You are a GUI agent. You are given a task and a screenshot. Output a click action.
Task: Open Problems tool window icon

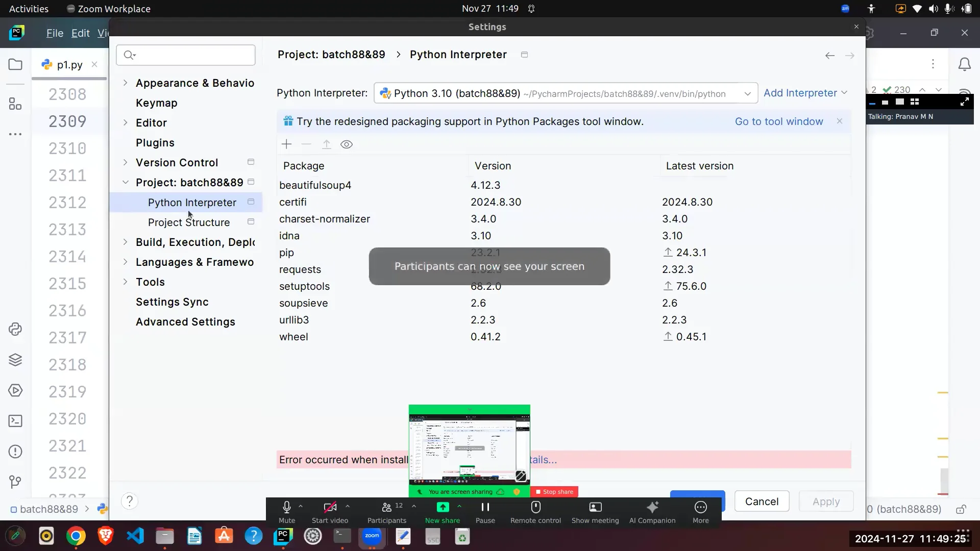[x=15, y=452]
